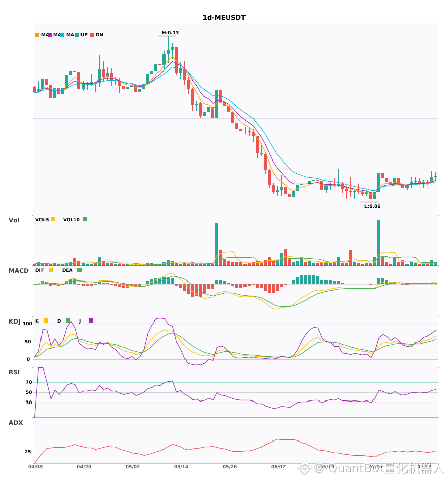Click the red DN legend swatch
This screenshot has width=448, height=481.
[92, 35]
